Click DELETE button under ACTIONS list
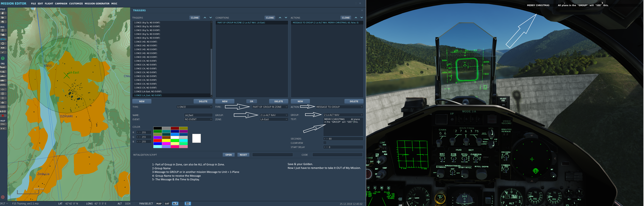This screenshot has width=644, height=206. click(354, 101)
